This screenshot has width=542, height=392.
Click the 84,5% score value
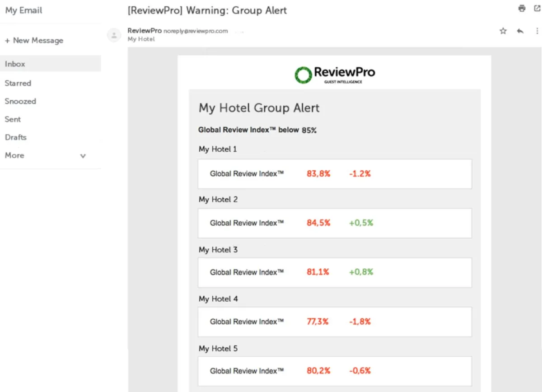click(x=318, y=223)
